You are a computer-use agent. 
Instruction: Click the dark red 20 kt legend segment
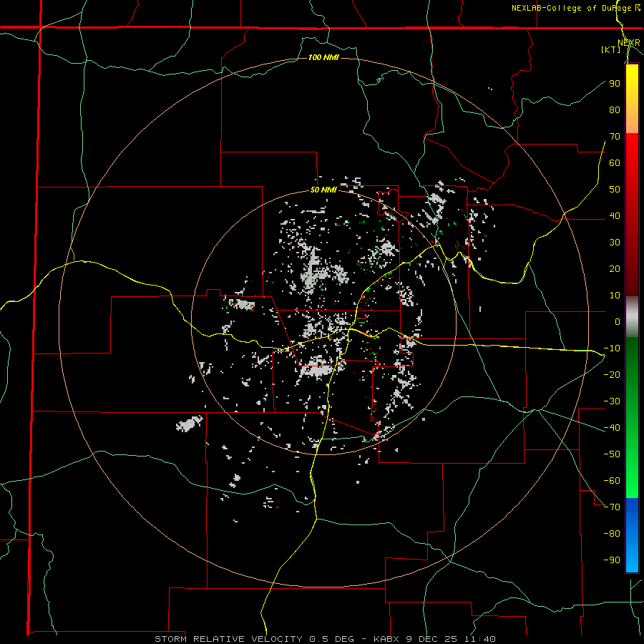632,269
